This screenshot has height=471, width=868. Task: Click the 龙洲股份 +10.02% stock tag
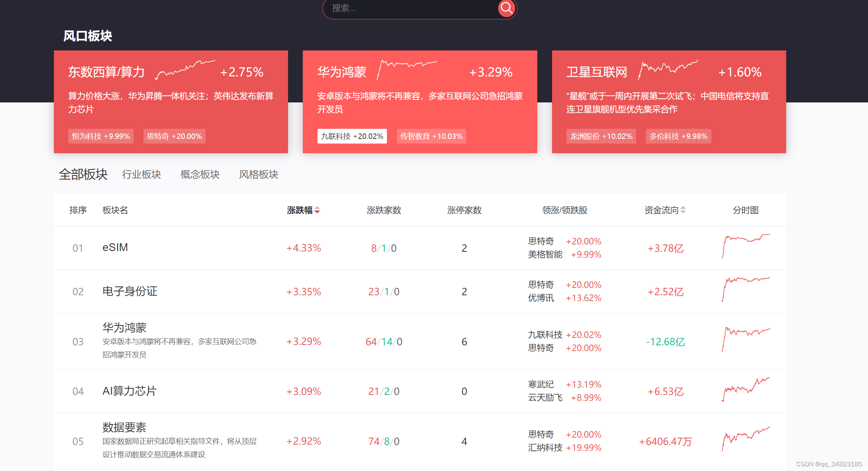[x=601, y=136]
